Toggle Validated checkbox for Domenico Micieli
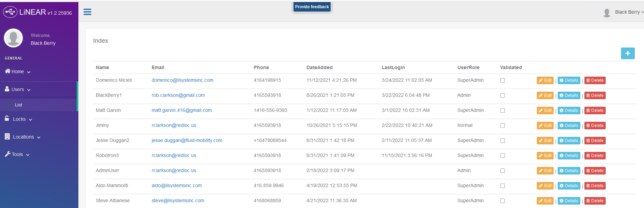The height and width of the screenshot is (208, 644). point(503,80)
